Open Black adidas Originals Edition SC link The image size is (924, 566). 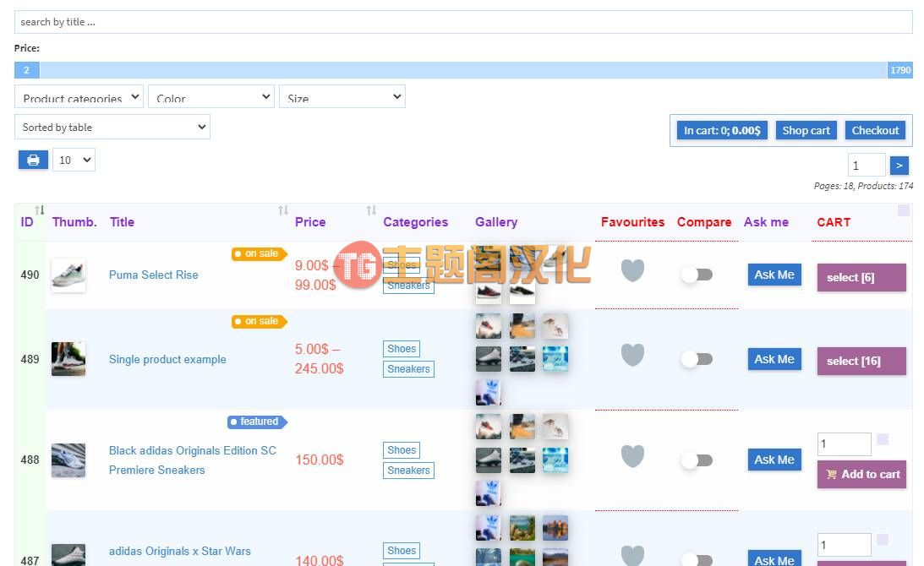(x=192, y=460)
